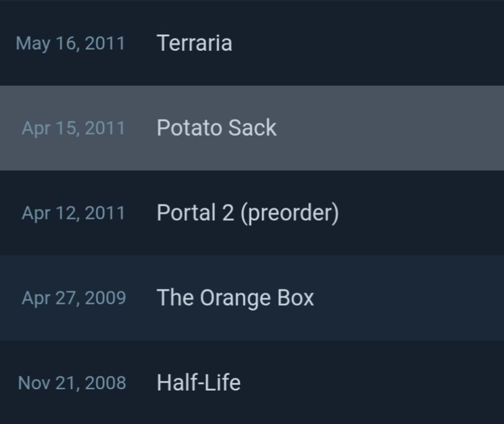Click the word "Sack" in Potato Sack
This screenshot has width=504, height=424.
coord(252,128)
